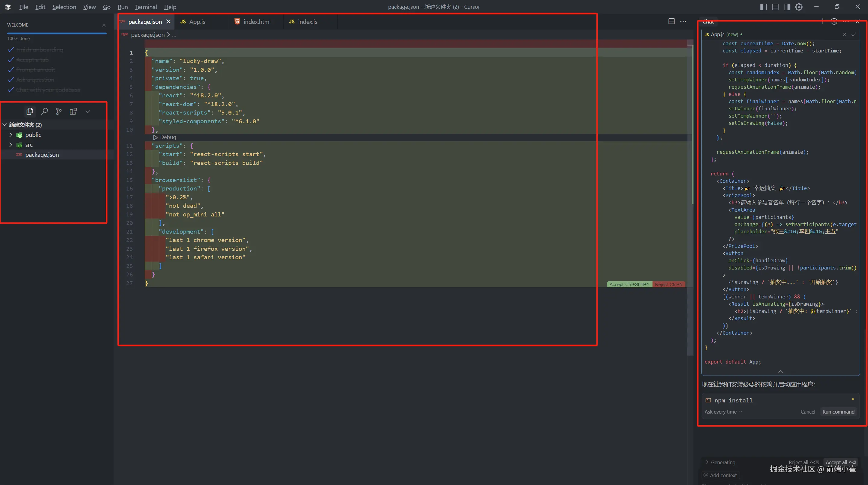Open the Extensions blocks icon
This screenshot has width=868, height=485.
73,111
